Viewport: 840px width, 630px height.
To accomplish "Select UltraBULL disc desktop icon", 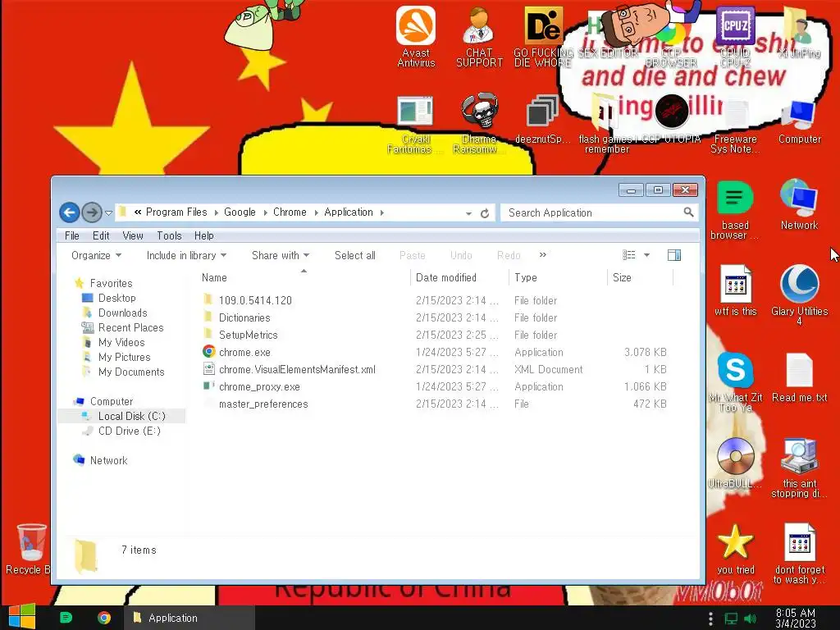I will 735,463.
